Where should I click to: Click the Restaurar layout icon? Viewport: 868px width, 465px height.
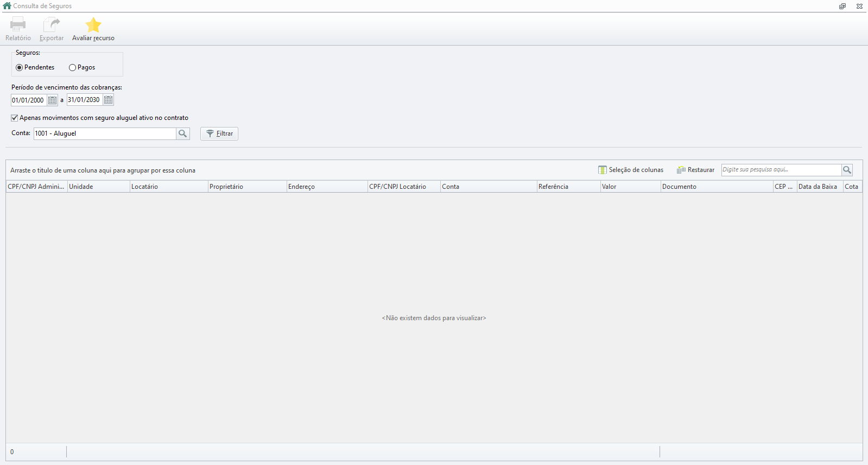[x=681, y=170]
